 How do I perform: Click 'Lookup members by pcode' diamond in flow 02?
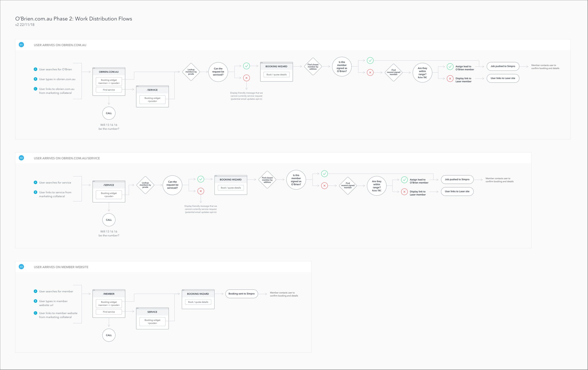[145, 185]
